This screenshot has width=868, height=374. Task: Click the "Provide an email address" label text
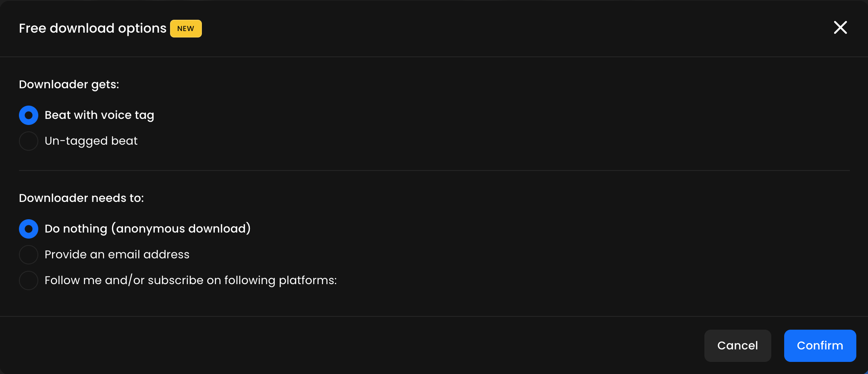click(117, 255)
